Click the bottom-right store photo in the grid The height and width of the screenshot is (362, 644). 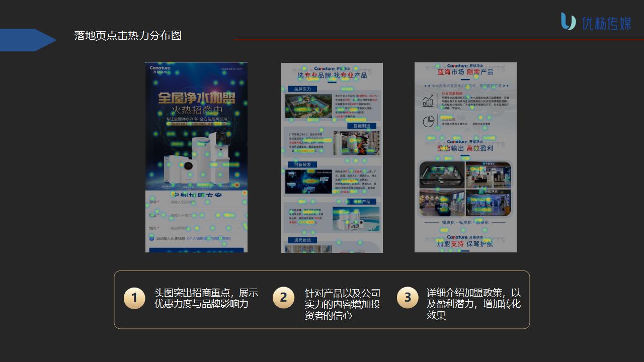(x=489, y=202)
